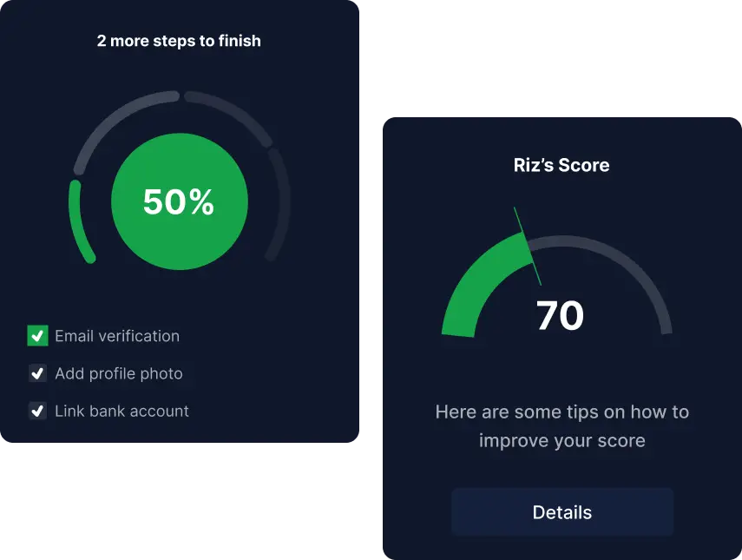742x560 pixels.
Task: Open the Details button
Action: (561, 512)
